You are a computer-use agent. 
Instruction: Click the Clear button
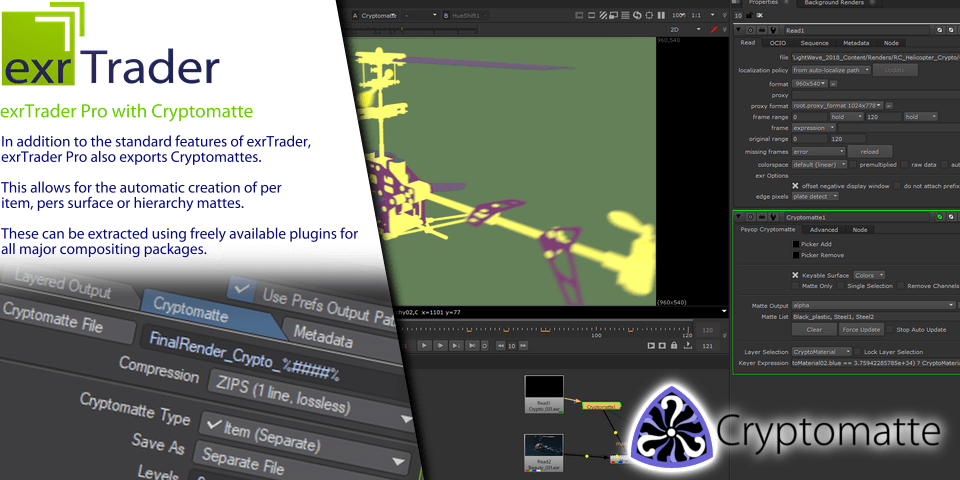click(814, 329)
